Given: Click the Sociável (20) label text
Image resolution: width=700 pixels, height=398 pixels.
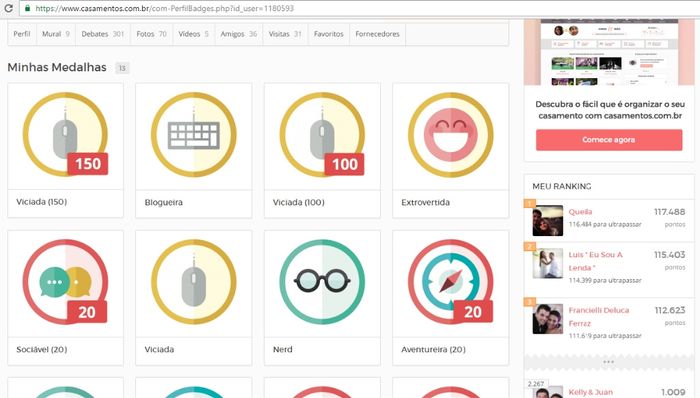Looking at the screenshot, I should pos(42,349).
